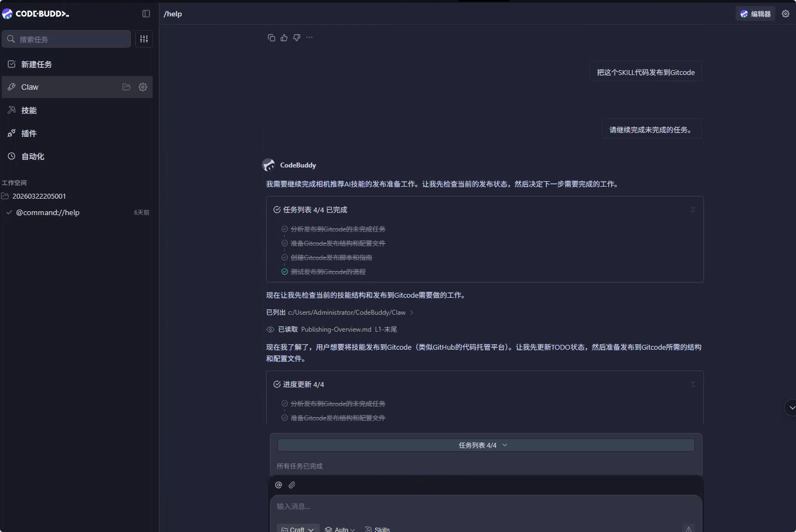Open the Skills selector
796x532 pixels.
pos(377,529)
